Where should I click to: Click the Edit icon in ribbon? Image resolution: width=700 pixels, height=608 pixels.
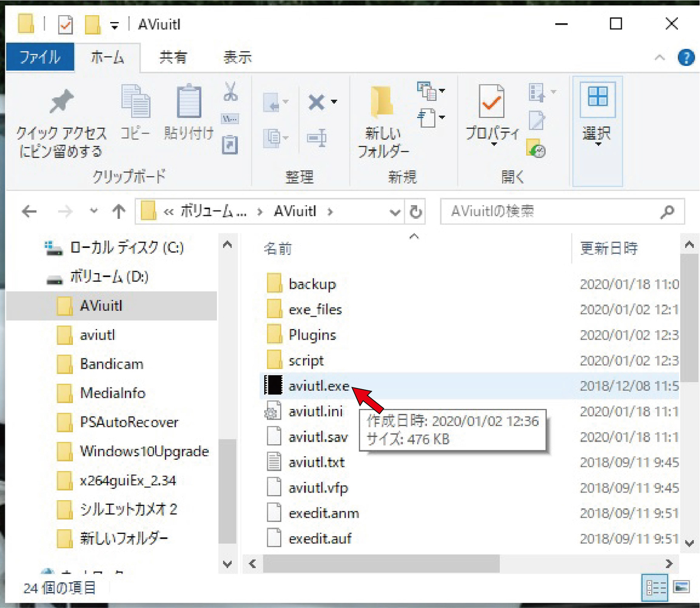click(537, 120)
